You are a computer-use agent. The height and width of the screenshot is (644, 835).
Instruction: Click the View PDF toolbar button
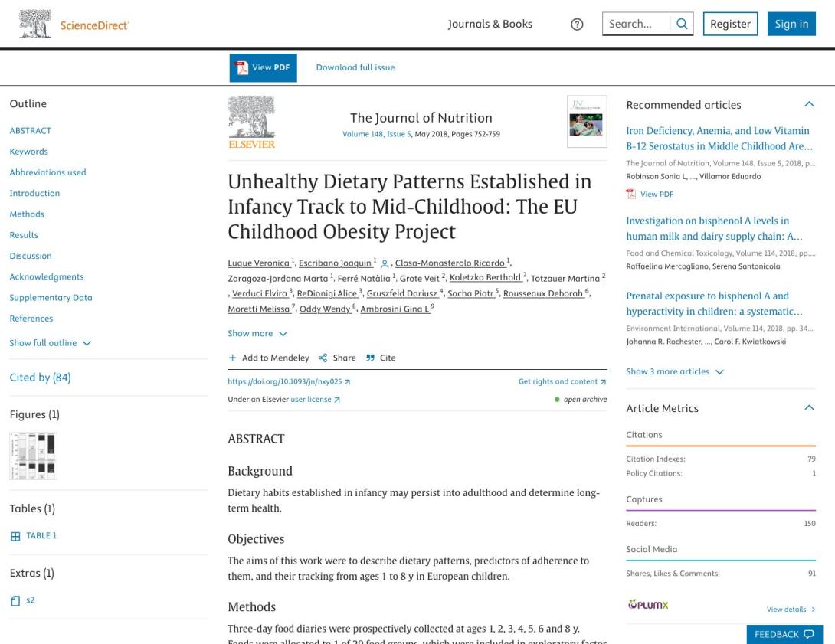(263, 67)
